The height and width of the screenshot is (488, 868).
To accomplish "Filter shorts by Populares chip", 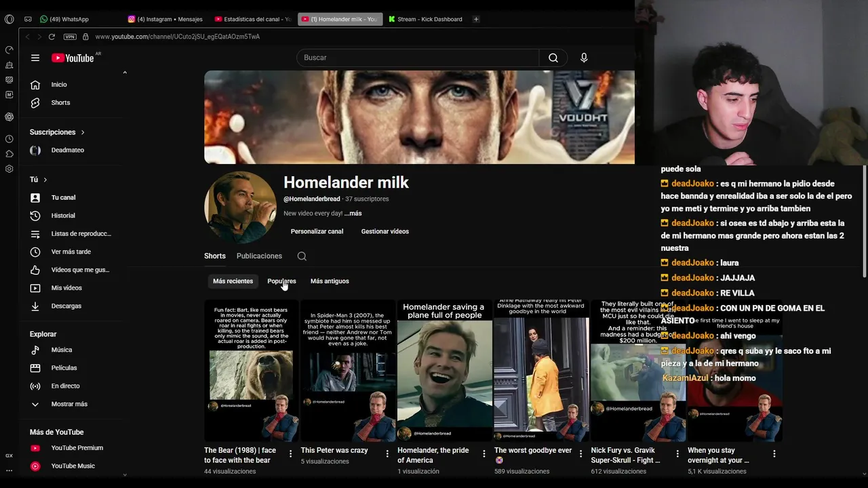I will (281, 281).
